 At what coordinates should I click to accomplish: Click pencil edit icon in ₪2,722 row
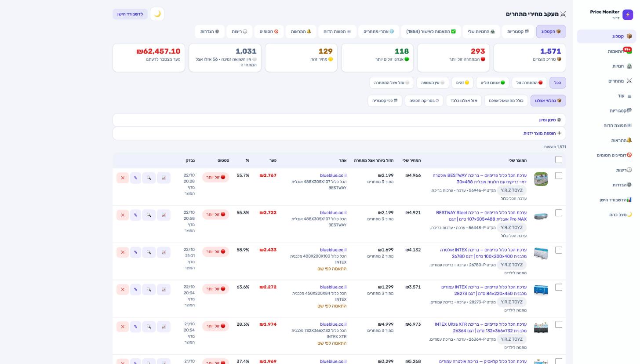point(135,215)
